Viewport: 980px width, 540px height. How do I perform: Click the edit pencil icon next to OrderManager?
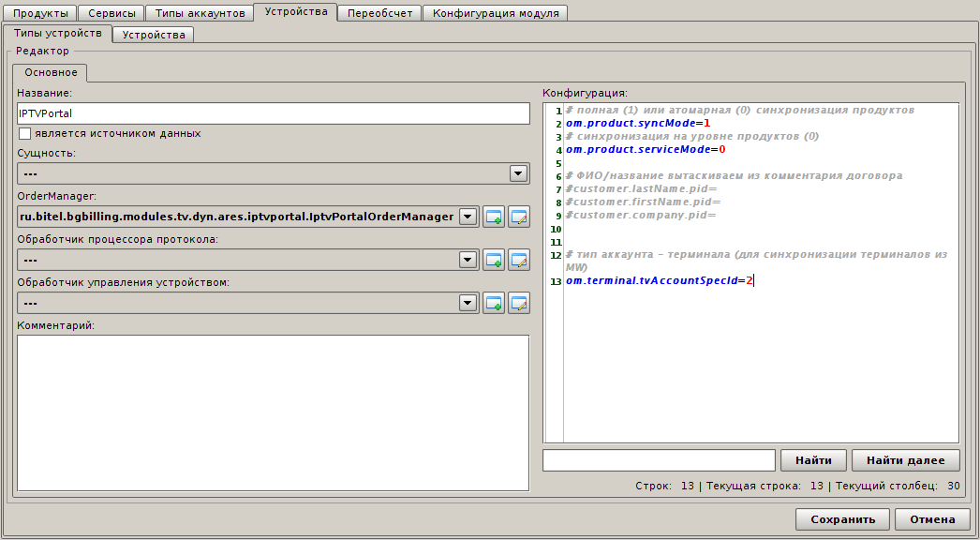[x=519, y=217]
